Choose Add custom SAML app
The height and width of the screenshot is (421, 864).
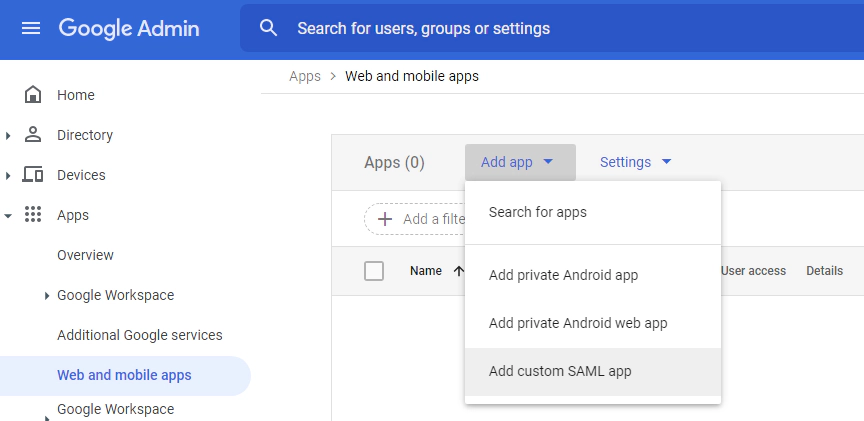coord(593,371)
